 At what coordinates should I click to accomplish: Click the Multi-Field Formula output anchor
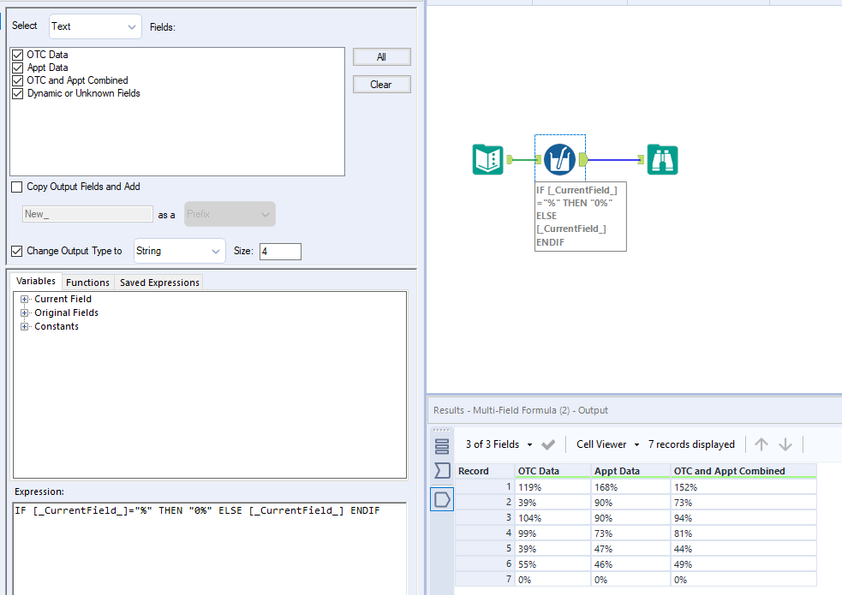pos(584,159)
